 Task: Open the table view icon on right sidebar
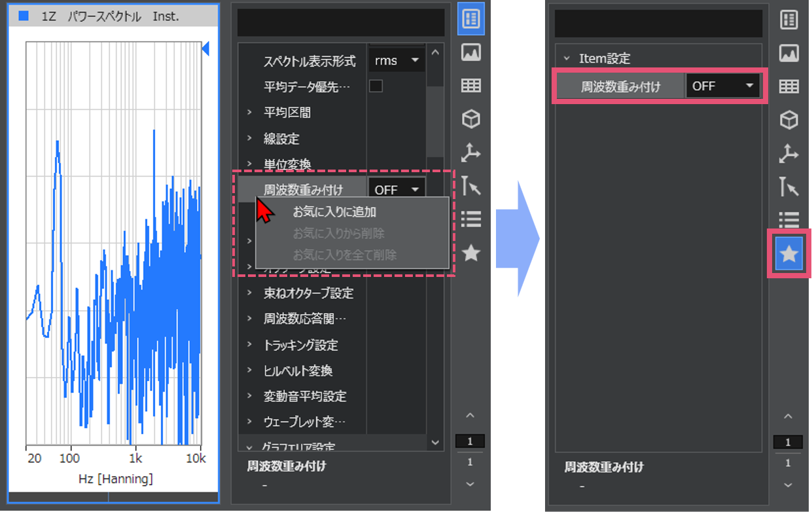point(788,86)
